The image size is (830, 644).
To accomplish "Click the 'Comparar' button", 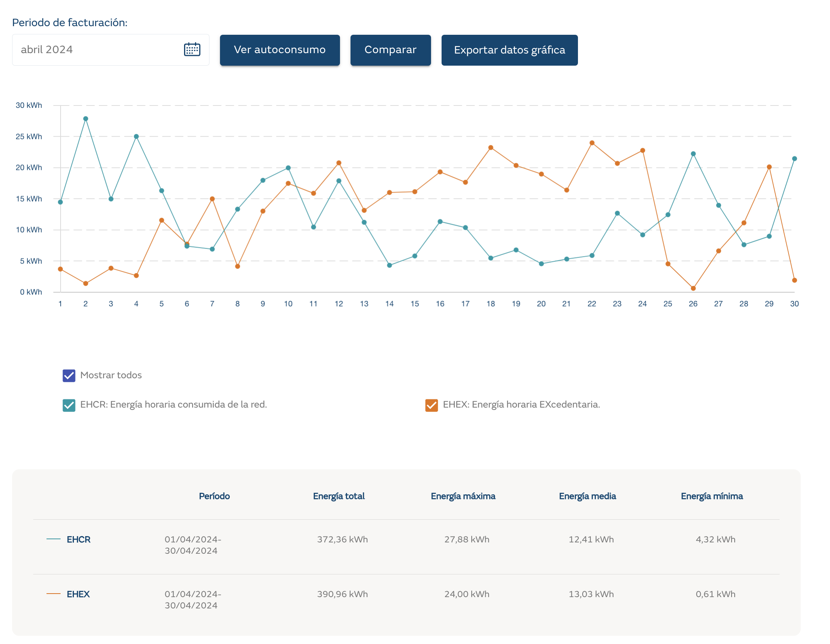I will click(390, 50).
